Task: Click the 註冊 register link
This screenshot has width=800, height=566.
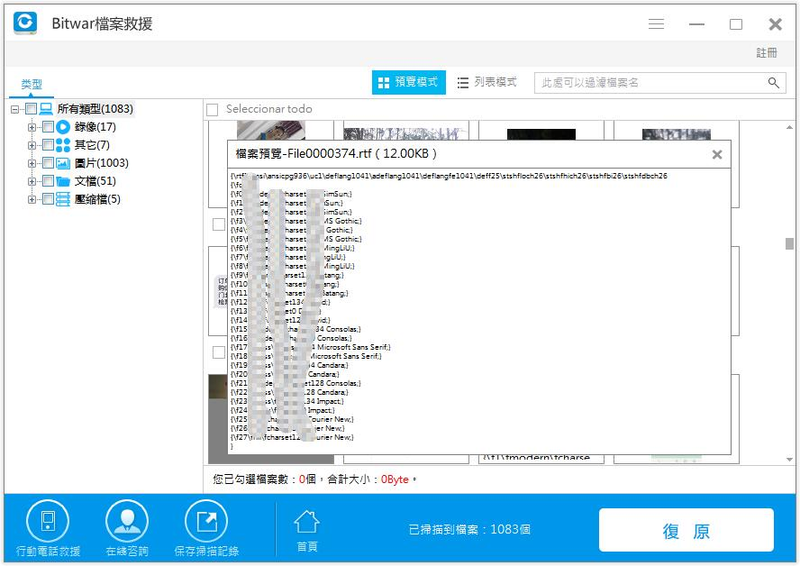Action: (766, 53)
